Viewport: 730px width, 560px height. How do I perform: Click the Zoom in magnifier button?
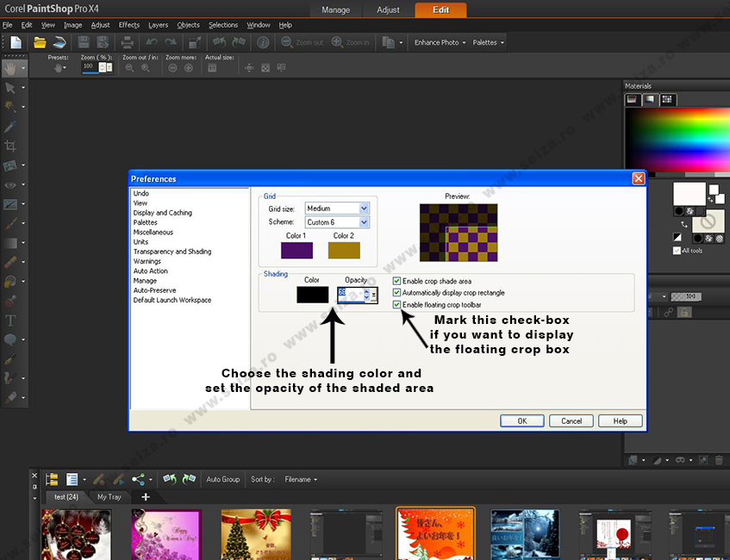pos(350,42)
